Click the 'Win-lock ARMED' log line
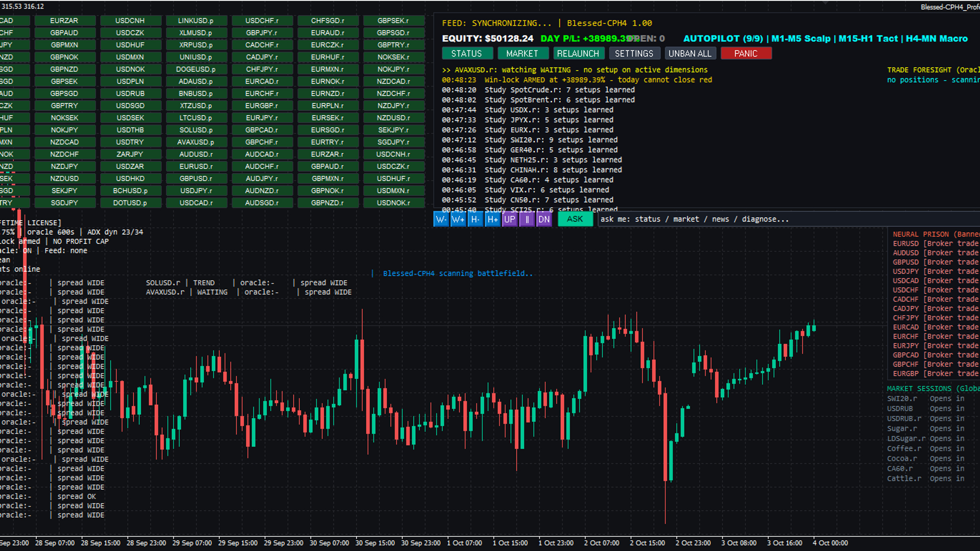980x551 pixels. tap(577, 80)
